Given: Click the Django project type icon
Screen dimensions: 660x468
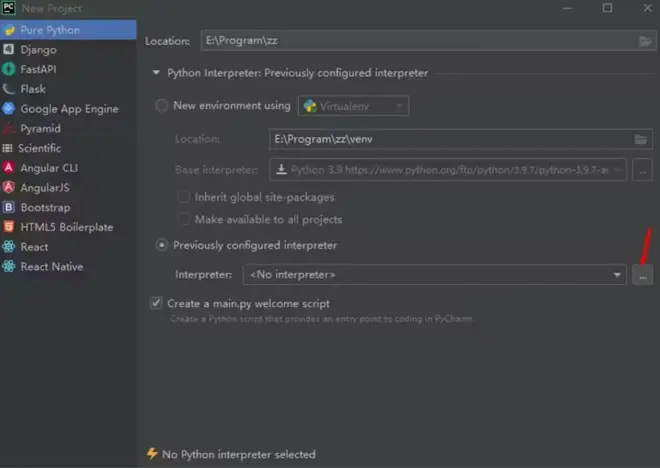Looking at the screenshot, I should [x=8, y=50].
